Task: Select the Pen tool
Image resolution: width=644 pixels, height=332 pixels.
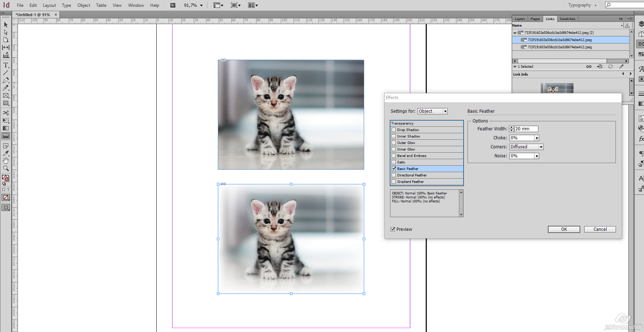Action: coord(6,80)
